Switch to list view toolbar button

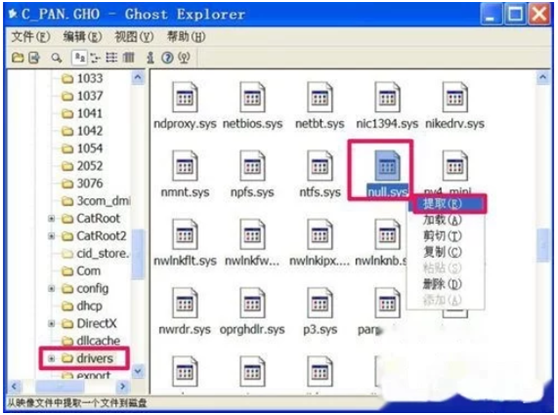(x=111, y=58)
